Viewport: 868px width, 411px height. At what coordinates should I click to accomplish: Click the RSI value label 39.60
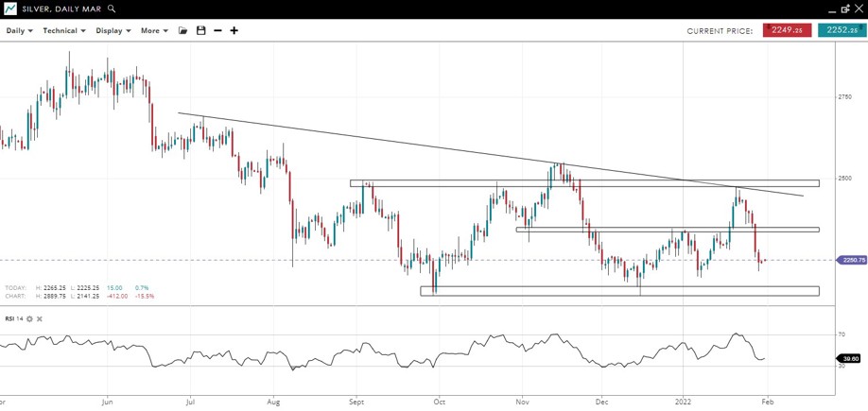click(850, 359)
